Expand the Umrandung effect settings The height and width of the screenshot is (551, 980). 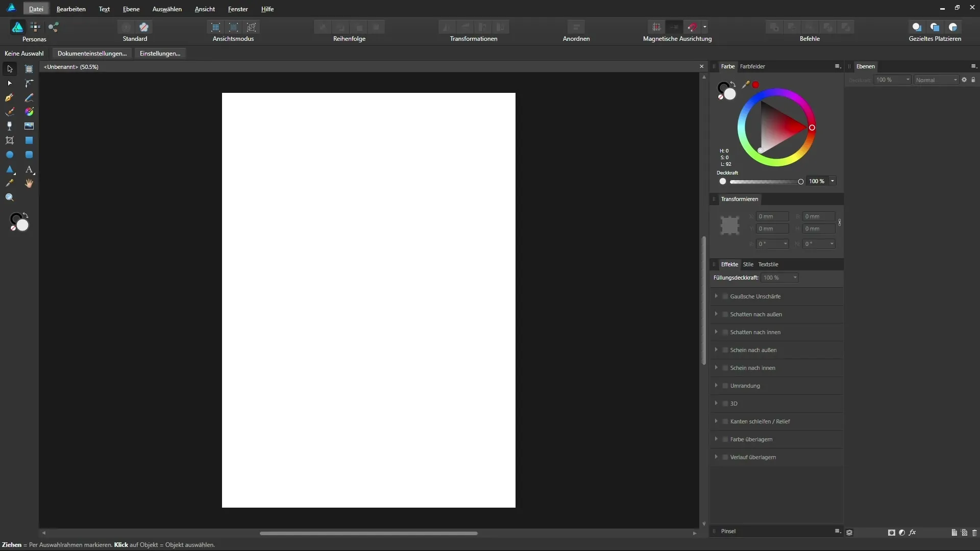(x=716, y=385)
